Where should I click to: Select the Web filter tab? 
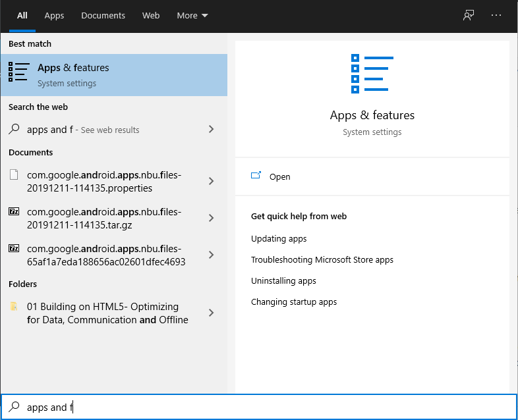tap(151, 15)
